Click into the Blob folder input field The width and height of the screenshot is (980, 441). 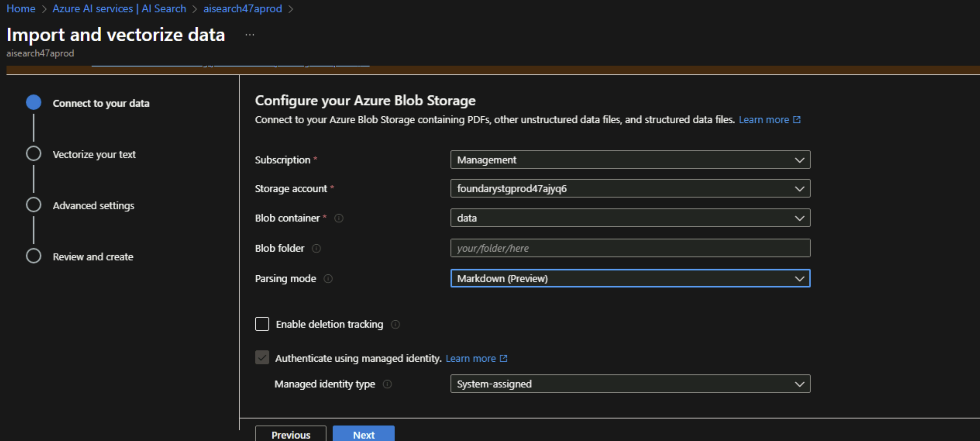pos(630,248)
